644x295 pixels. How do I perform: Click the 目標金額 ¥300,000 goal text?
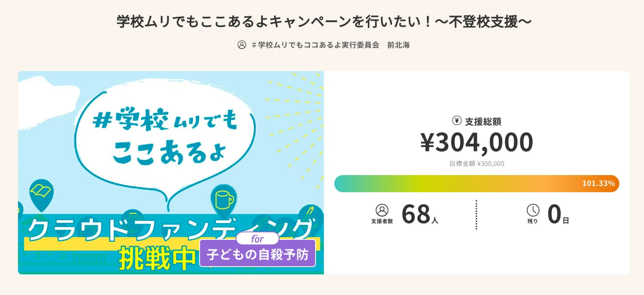[477, 164]
